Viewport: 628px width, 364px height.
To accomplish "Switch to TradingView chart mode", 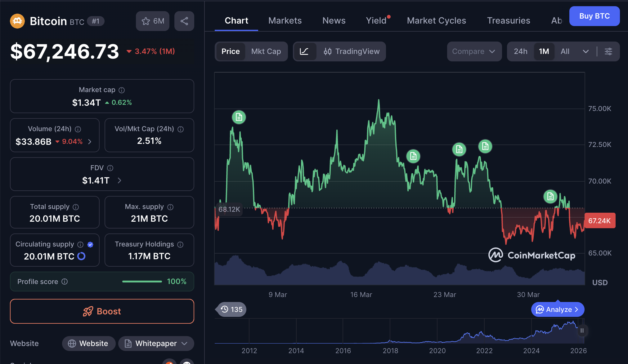I will [x=352, y=51].
